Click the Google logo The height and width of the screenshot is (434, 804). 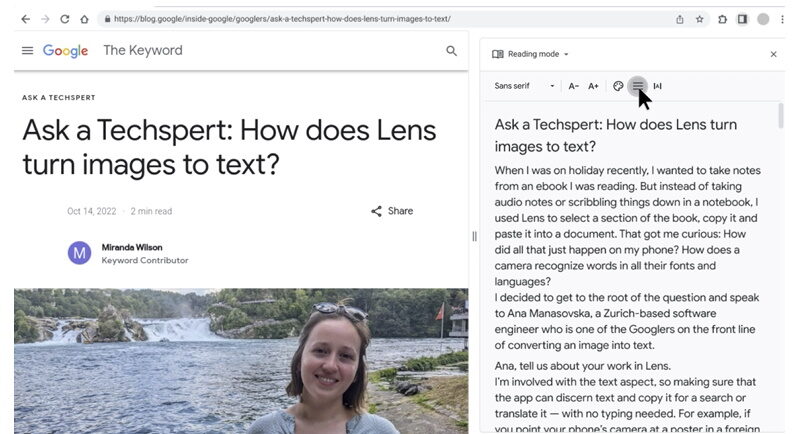(66, 50)
